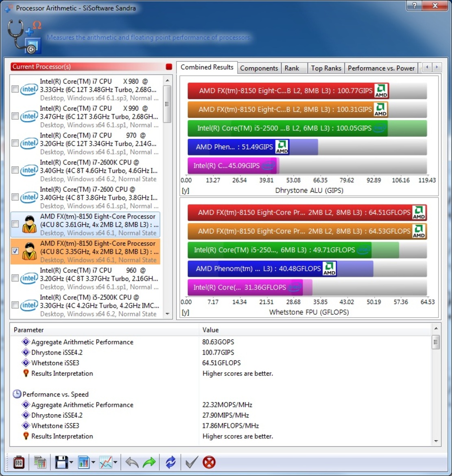Refresh results with blue arrows icon

tap(170, 462)
